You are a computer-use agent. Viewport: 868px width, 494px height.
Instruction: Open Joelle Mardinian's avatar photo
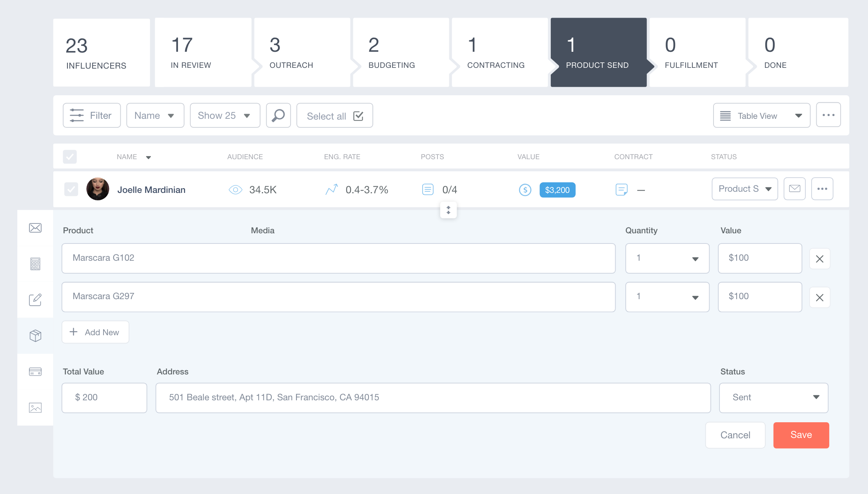(x=98, y=189)
